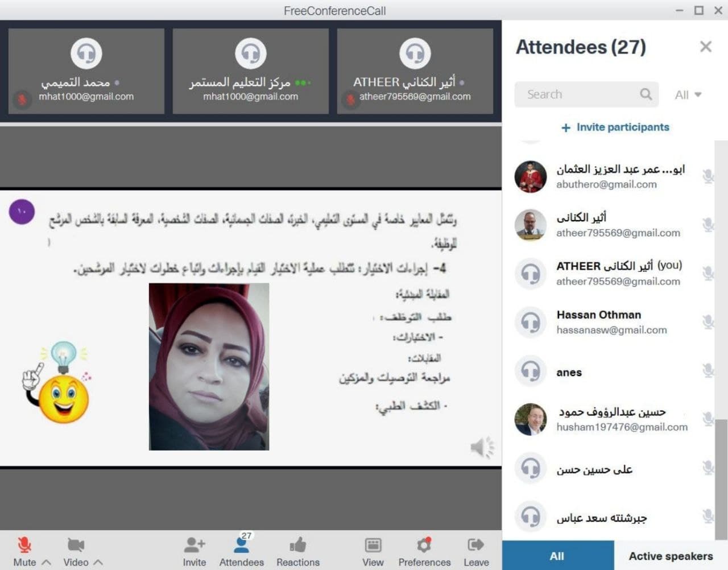Toggle mute for Hassan Othman

click(708, 322)
